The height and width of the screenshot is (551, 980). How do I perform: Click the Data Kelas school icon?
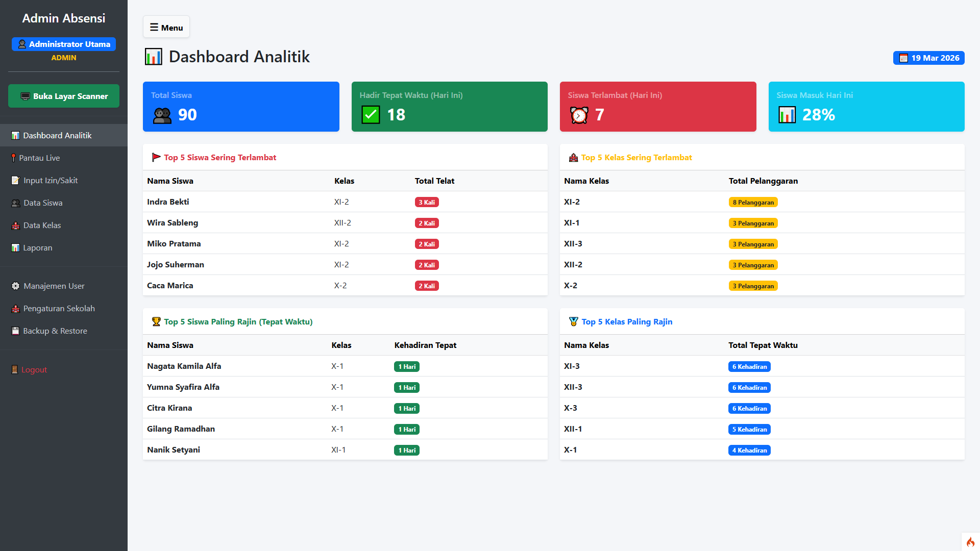[x=16, y=226]
